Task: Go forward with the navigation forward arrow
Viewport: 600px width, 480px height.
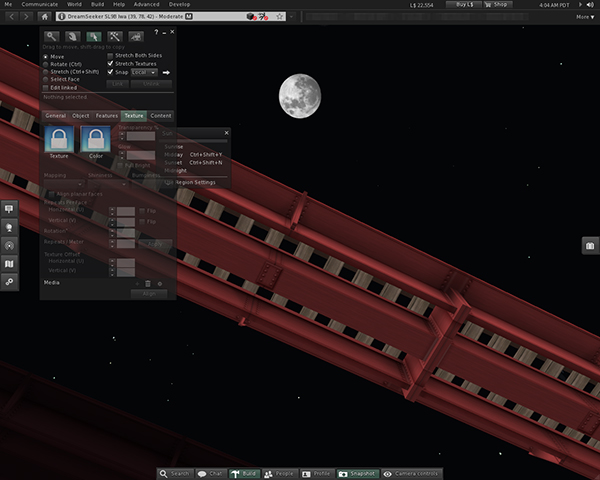Action: tap(26, 16)
